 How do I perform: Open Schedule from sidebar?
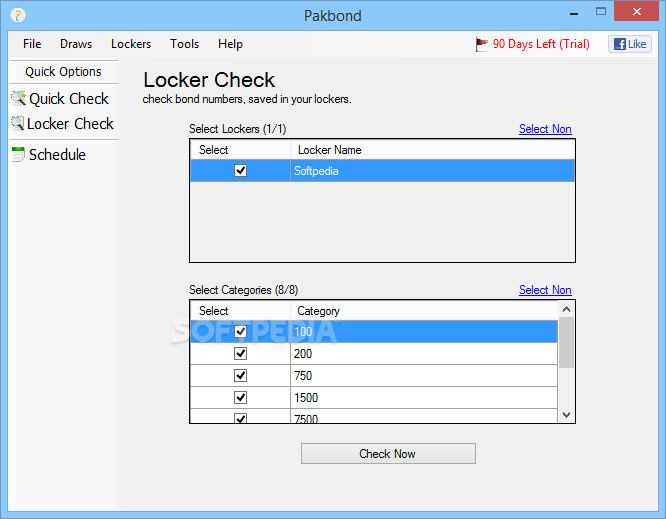(57, 155)
